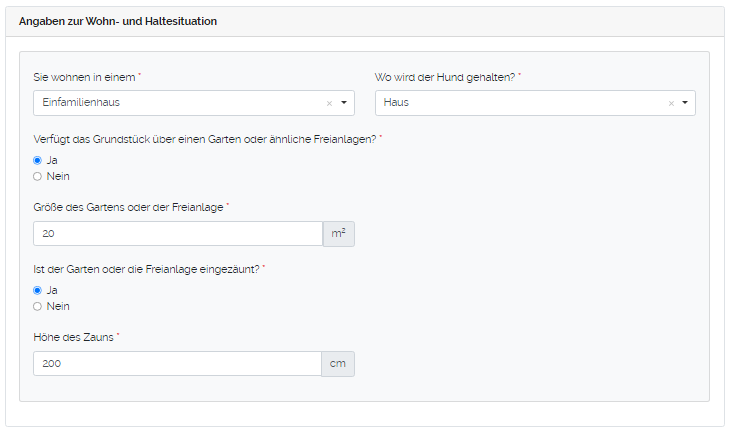Click the selected Einfamilienhaus text in the combo box
730x431 pixels.
(x=81, y=103)
